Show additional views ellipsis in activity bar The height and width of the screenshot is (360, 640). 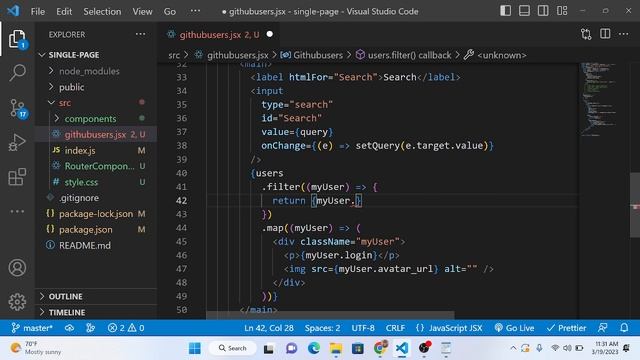tap(17, 211)
